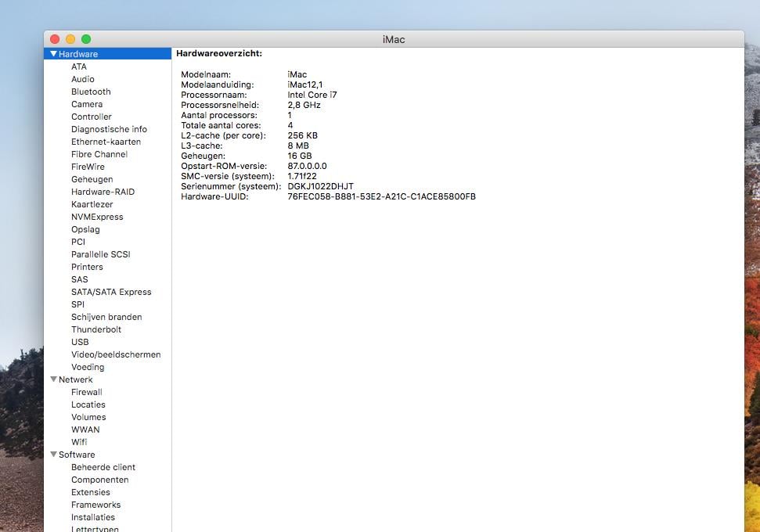The height and width of the screenshot is (532, 760).
Task: Close the iMac window
Action: [x=55, y=39]
